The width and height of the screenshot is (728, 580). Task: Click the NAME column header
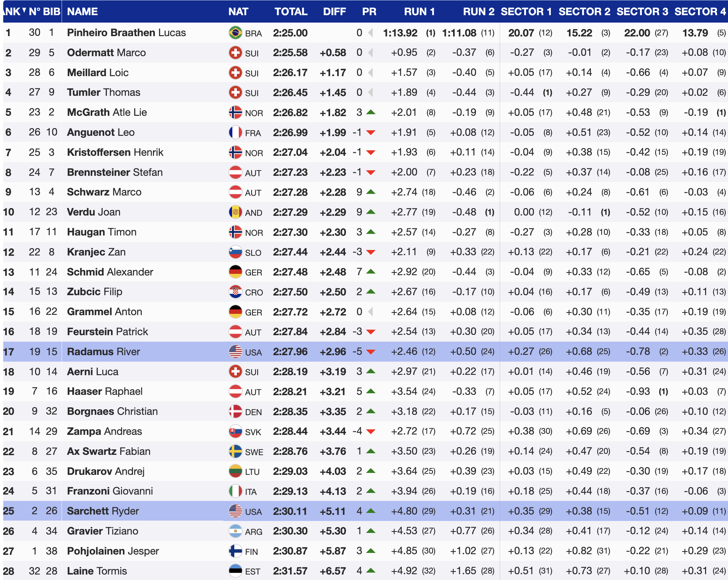pyautogui.click(x=82, y=12)
